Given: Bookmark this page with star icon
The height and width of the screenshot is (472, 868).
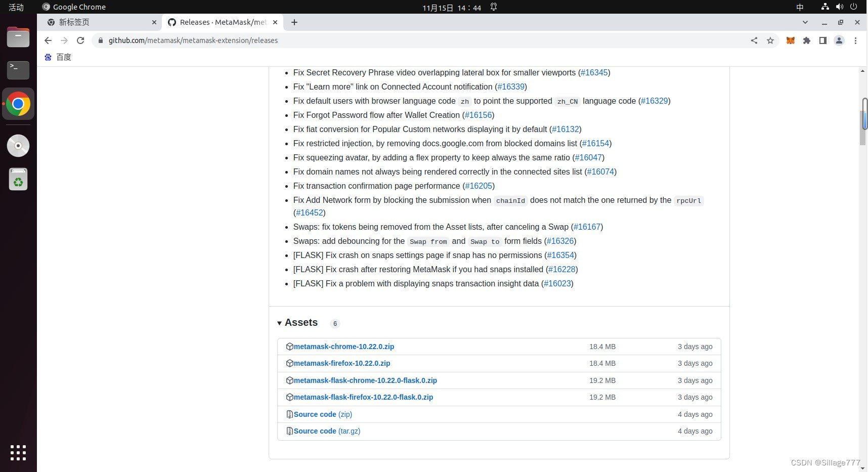Looking at the screenshot, I should (770, 40).
